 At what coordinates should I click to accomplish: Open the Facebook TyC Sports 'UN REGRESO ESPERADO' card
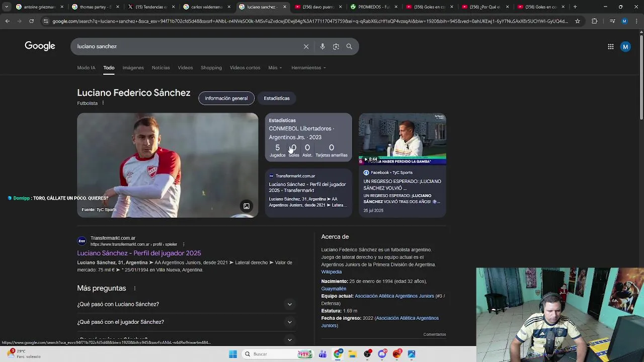403,191
